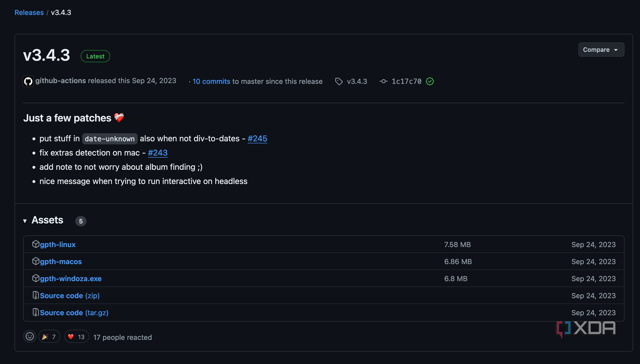640x364 pixels.
Task: Click the Sep 24, 2023 date in the Source code (zip) row
Action: coord(593,296)
